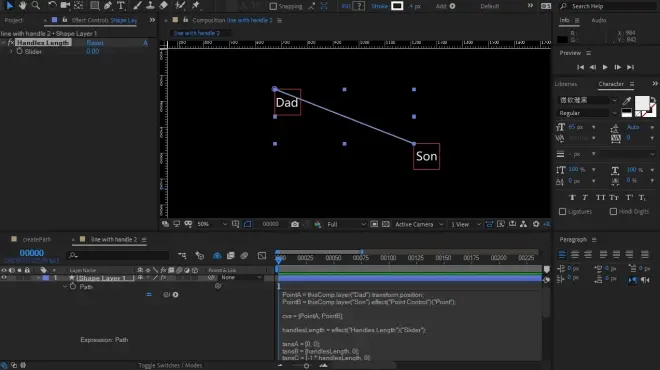Take a snapshot with camera icon
Viewport: 660px width, 370px height.
click(295, 224)
